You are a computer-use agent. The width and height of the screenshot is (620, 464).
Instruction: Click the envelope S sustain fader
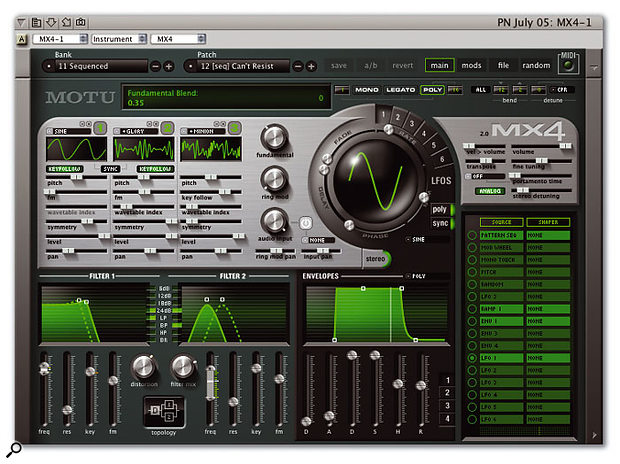375,356
